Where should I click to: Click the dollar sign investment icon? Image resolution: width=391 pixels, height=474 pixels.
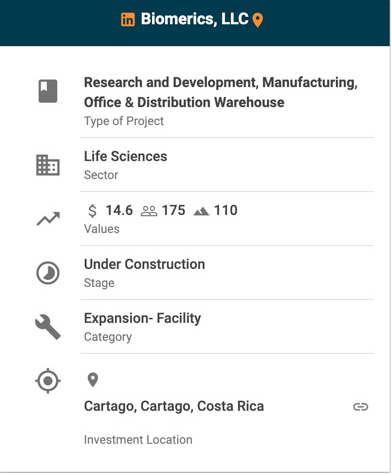click(x=92, y=211)
